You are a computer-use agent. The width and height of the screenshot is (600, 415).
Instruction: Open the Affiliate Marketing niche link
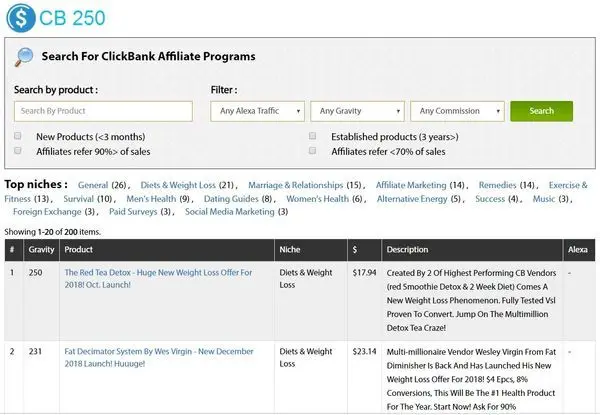point(411,185)
